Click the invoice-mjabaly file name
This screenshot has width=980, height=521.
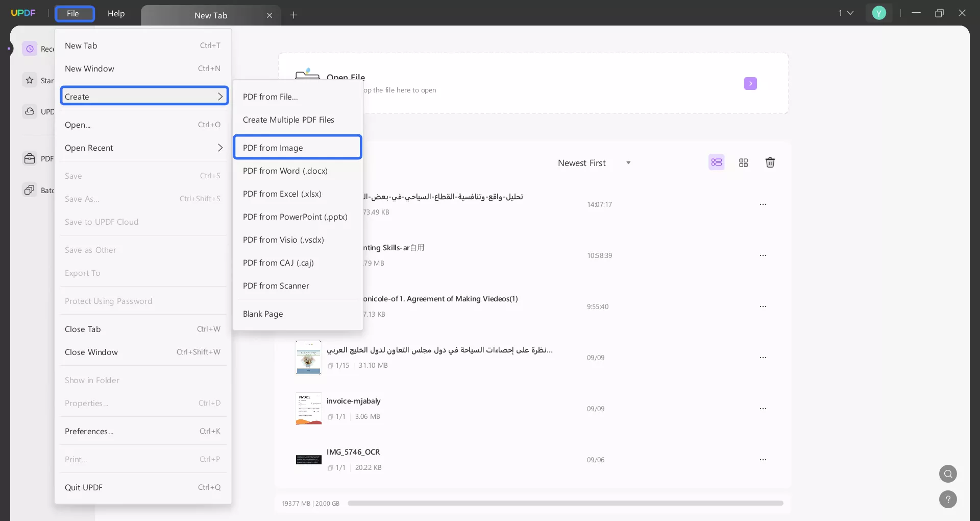(x=354, y=401)
